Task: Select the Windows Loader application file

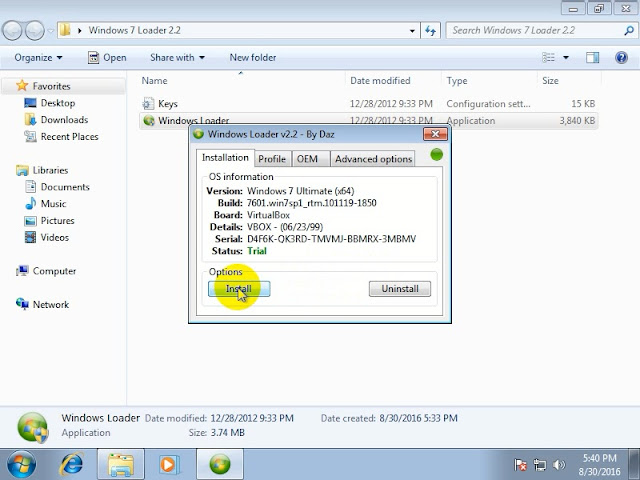Action: pos(369,121)
